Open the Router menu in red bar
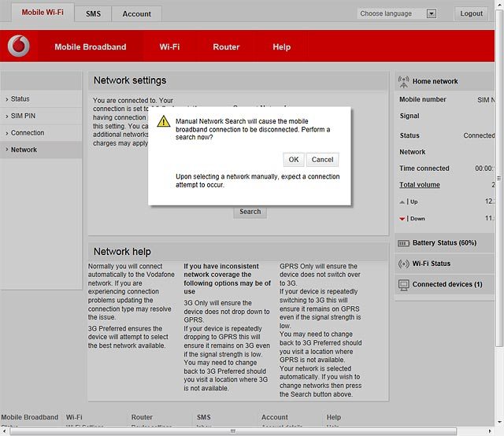 [x=226, y=47]
